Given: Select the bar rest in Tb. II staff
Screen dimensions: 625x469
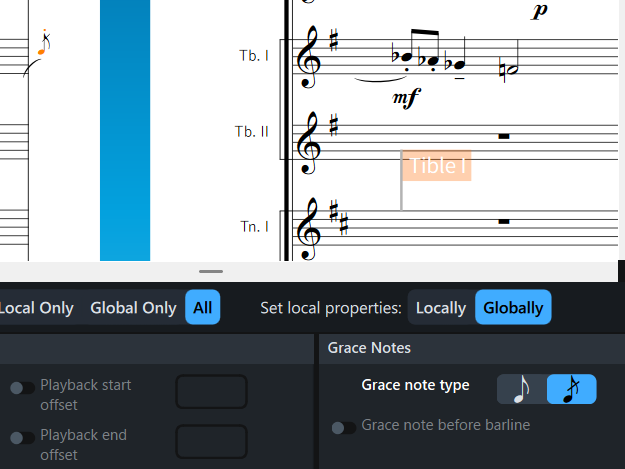Looking at the screenshot, I should pyautogui.click(x=504, y=135).
